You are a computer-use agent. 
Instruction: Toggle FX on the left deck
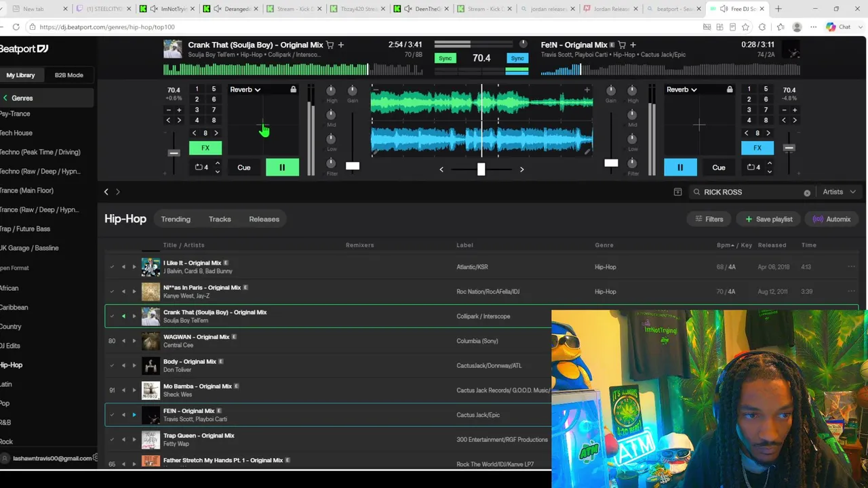click(205, 148)
